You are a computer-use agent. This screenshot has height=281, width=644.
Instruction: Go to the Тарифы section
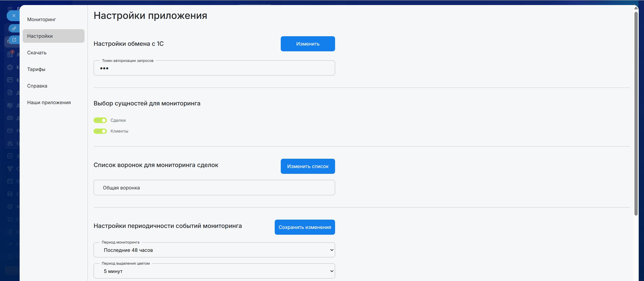tap(36, 69)
